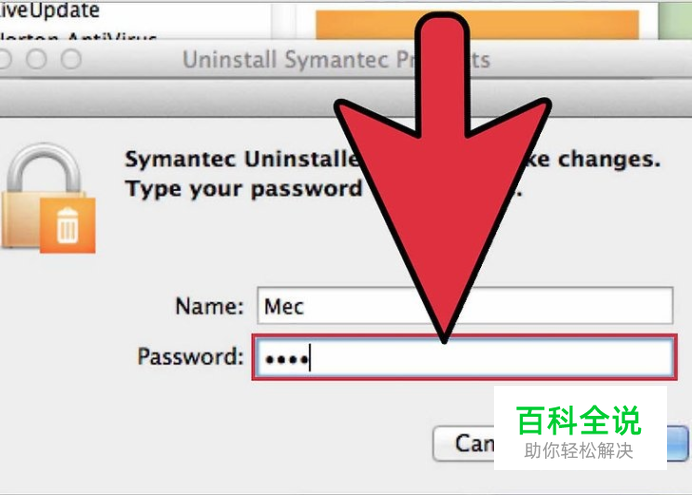
Task: Click into the Name text field
Action: [465, 305]
